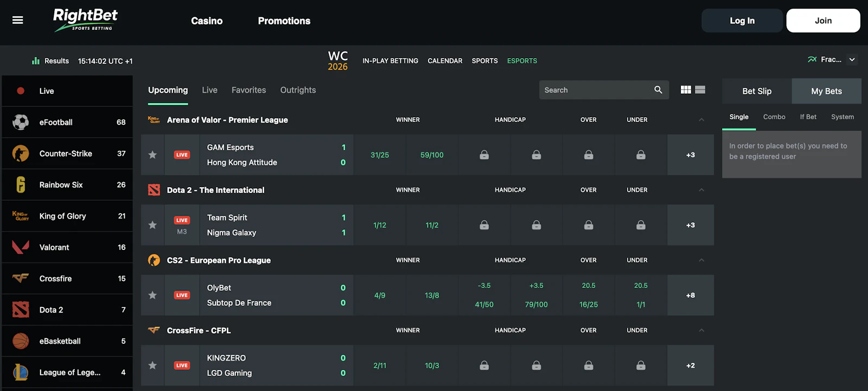Switch to list view layout
Viewport: 868px width, 391px height.
pos(700,90)
